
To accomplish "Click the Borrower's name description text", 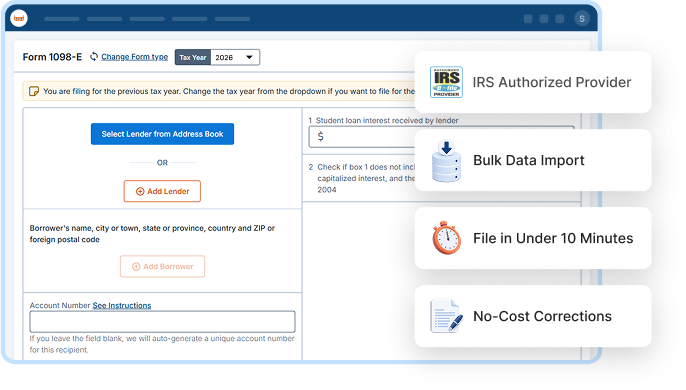I will (x=152, y=234).
